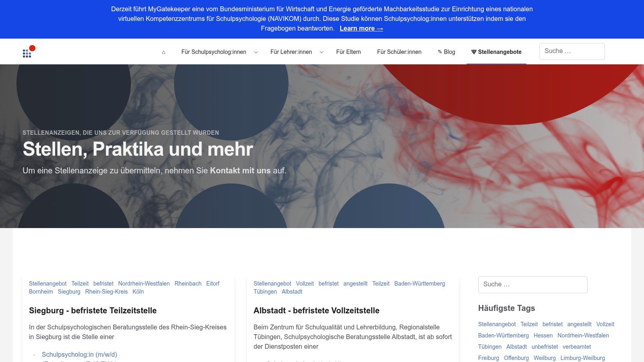Click angestellt tag in Häufigste Tags
Screen dimensions: 644x362
point(579,324)
